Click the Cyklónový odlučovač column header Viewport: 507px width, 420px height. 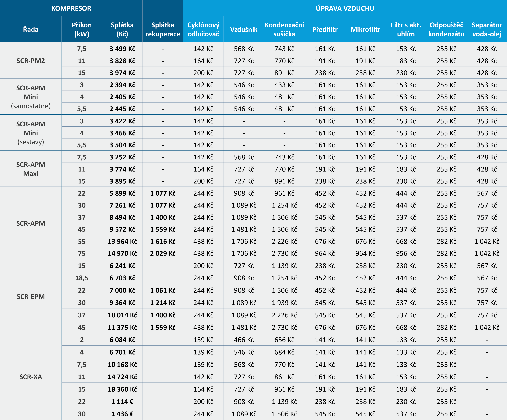pyautogui.click(x=203, y=30)
